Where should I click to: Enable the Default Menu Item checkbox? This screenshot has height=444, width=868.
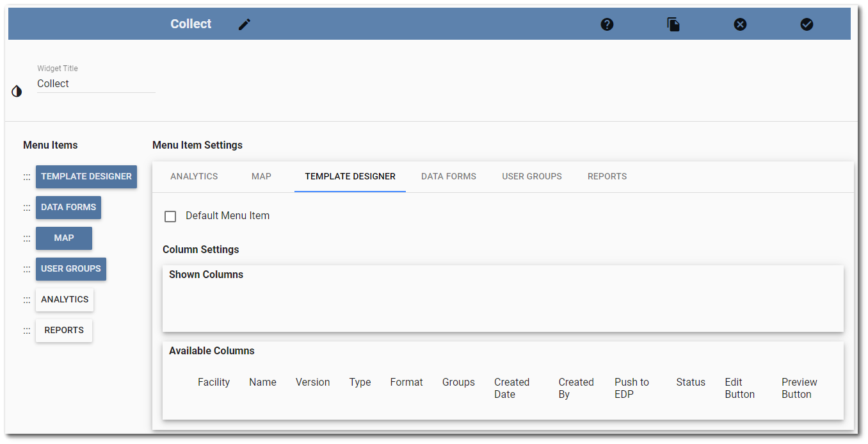click(170, 217)
